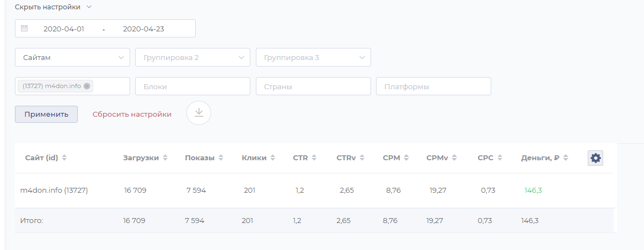Sort by Деньги column arrows
The width and height of the screenshot is (644, 250).
(566, 157)
